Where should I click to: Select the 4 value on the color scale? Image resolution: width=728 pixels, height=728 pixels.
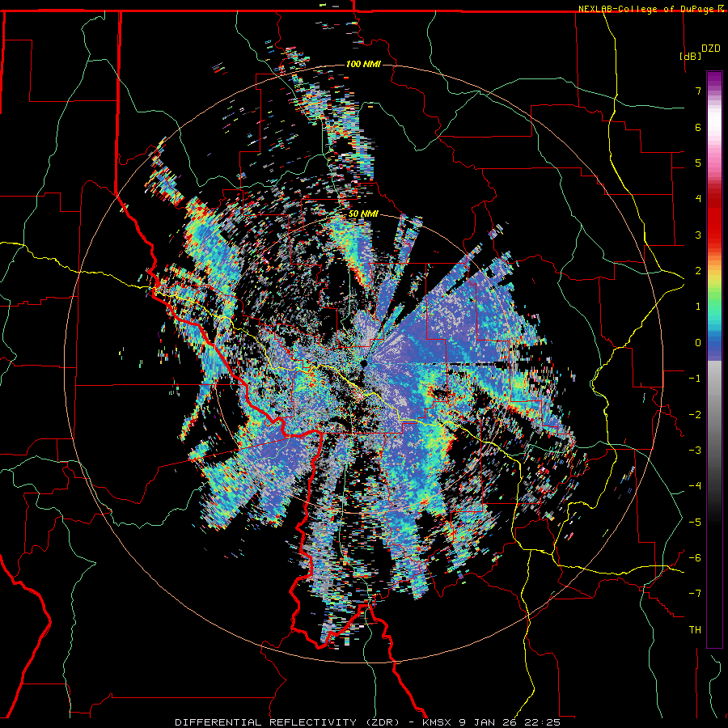(698, 199)
